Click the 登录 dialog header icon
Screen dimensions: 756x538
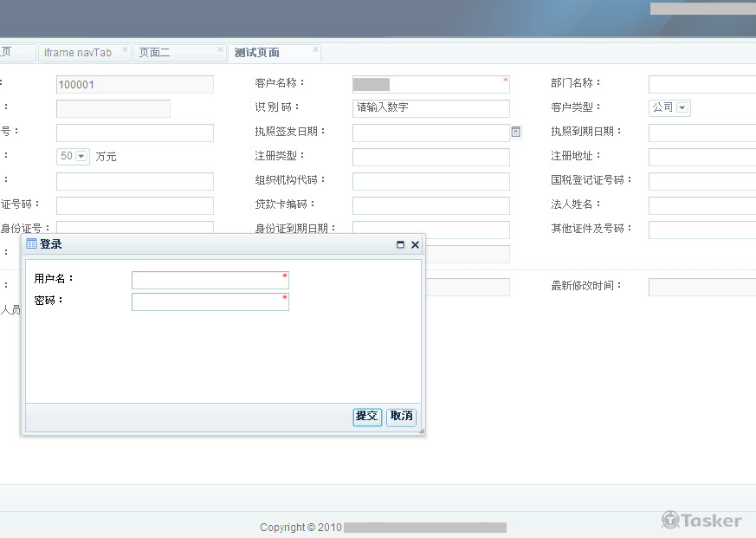tap(32, 243)
